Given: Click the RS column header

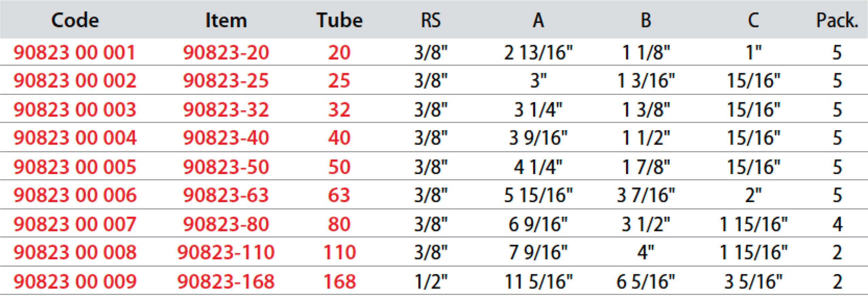Looking at the screenshot, I should point(431,20).
